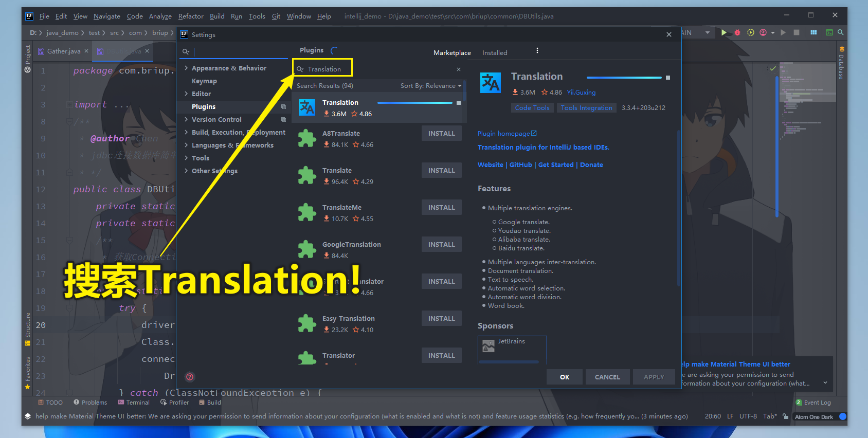Click the Code Tools tag

pyautogui.click(x=532, y=108)
